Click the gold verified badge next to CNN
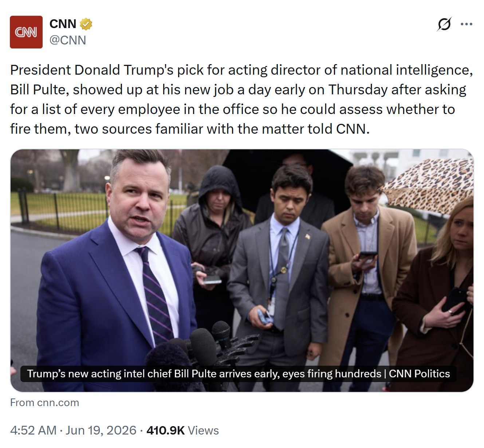484x448 pixels. (86, 24)
